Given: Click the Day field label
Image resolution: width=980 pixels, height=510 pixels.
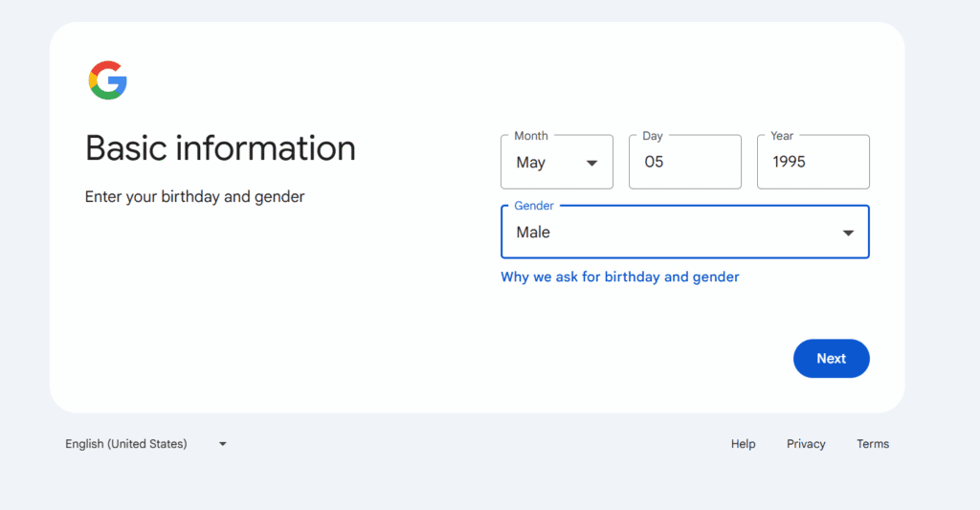Looking at the screenshot, I should [x=653, y=136].
